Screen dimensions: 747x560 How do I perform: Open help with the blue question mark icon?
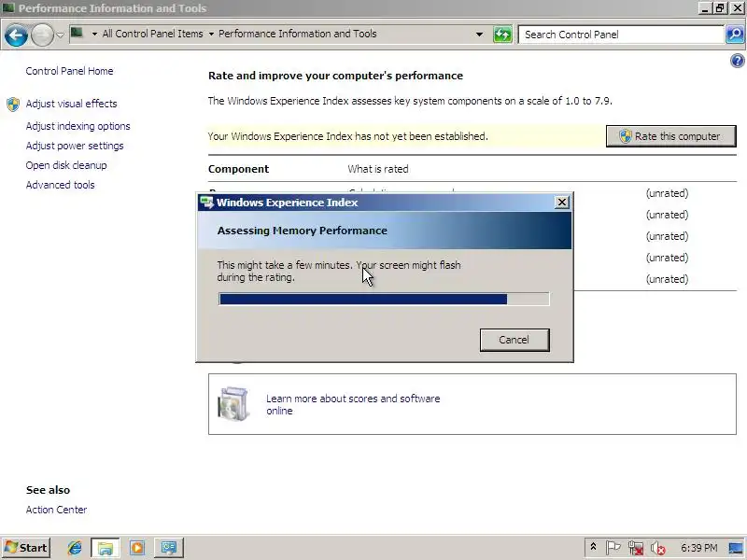coord(737,61)
